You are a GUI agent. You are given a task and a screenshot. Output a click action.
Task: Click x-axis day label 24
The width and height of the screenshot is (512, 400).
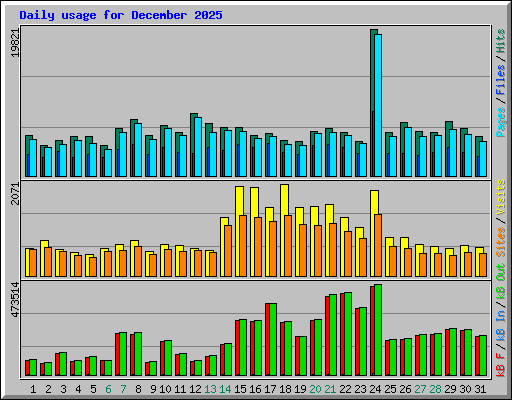click(375, 389)
